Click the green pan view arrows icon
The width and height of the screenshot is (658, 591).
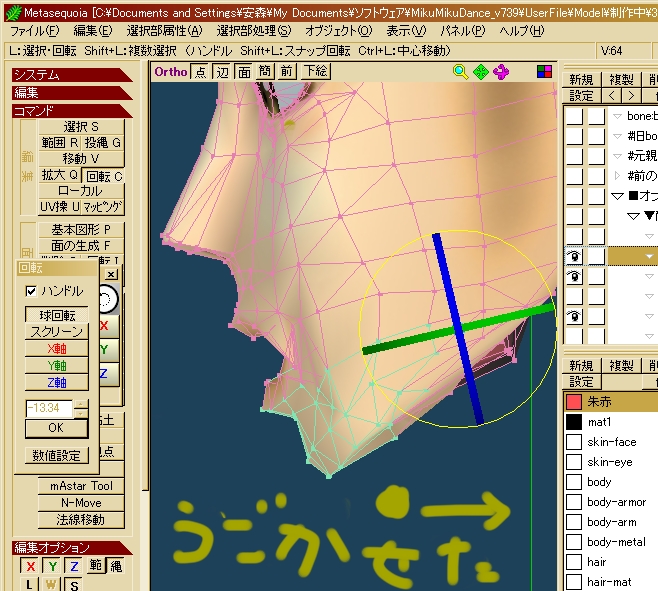(481, 72)
